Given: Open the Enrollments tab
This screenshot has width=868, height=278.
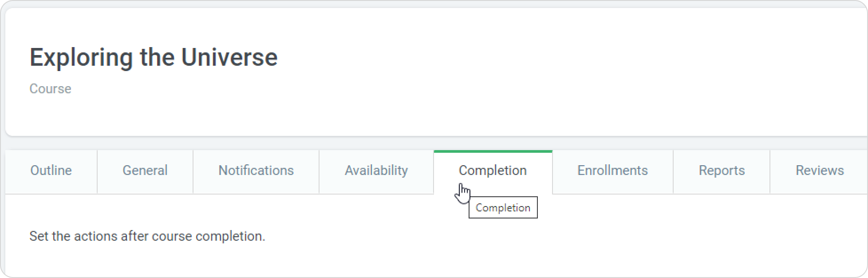Looking at the screenshot, I should (612, 171).
